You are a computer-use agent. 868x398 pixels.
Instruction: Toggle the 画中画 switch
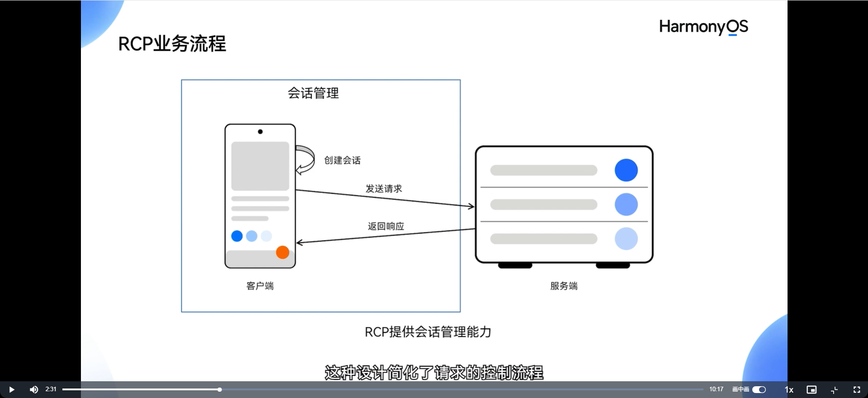759,389
